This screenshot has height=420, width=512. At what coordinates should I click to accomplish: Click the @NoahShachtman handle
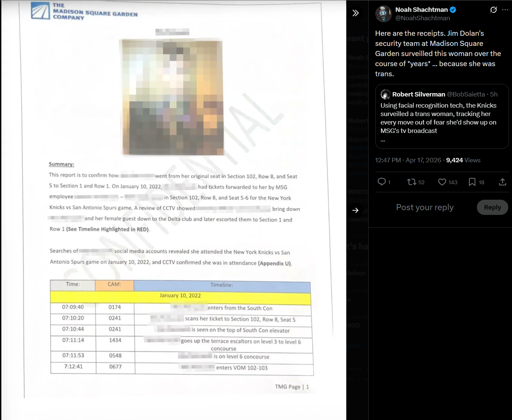coord(423,18)
